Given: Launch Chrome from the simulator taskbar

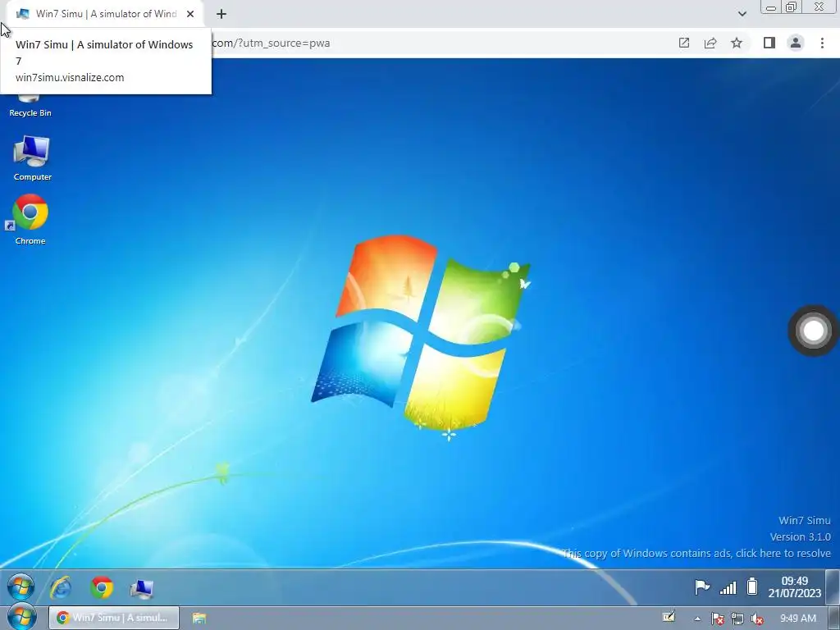Looking at the screenshot, I should pyautogui.click(x=102, y=587).
